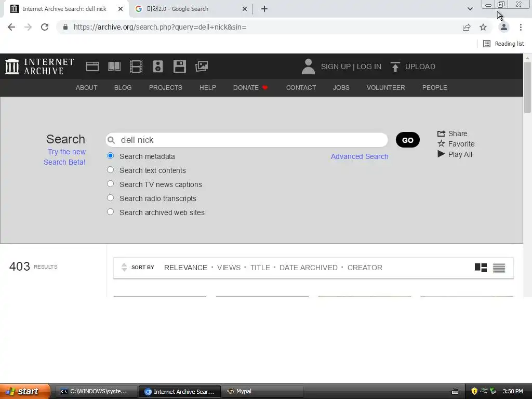Open the ABOUT menu item
Viewport: 532px width, 399px height.
pos(87,87)
